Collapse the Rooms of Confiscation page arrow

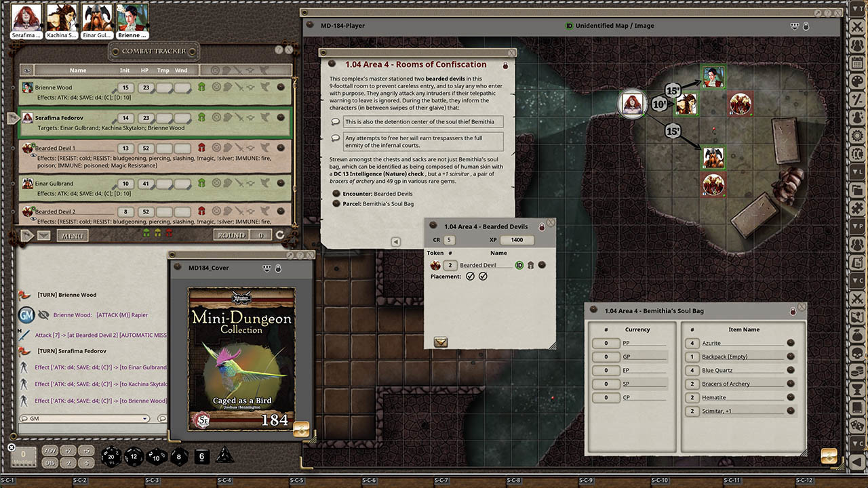(x=396, y=242)
